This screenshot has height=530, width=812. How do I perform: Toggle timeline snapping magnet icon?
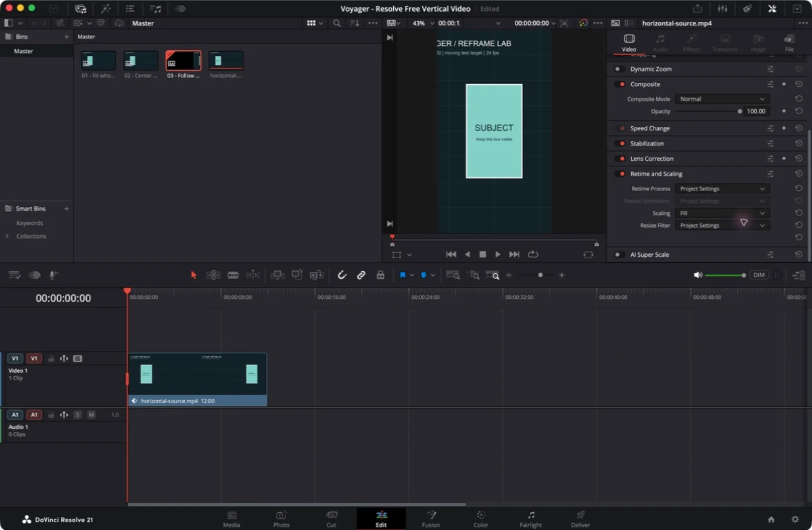[x=342, y=275]
